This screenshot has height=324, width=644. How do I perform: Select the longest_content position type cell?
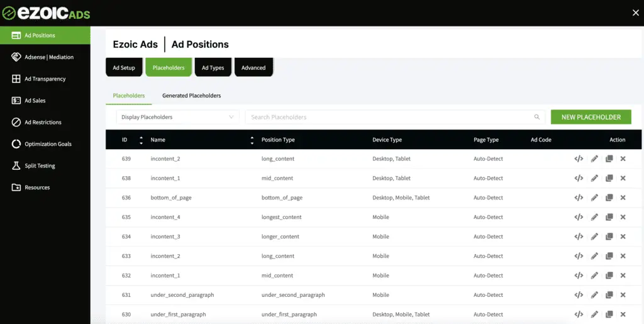(x=281, y=217)
